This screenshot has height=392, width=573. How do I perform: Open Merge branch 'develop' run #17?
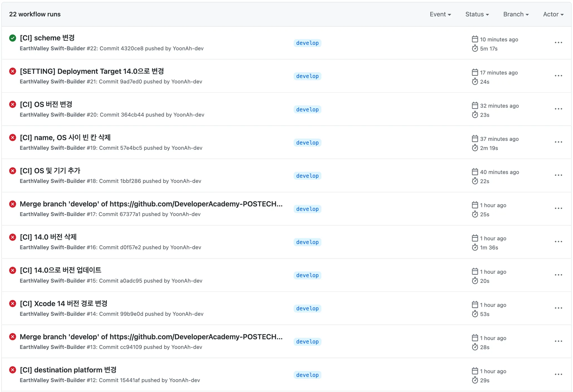(x=151, y=204)
